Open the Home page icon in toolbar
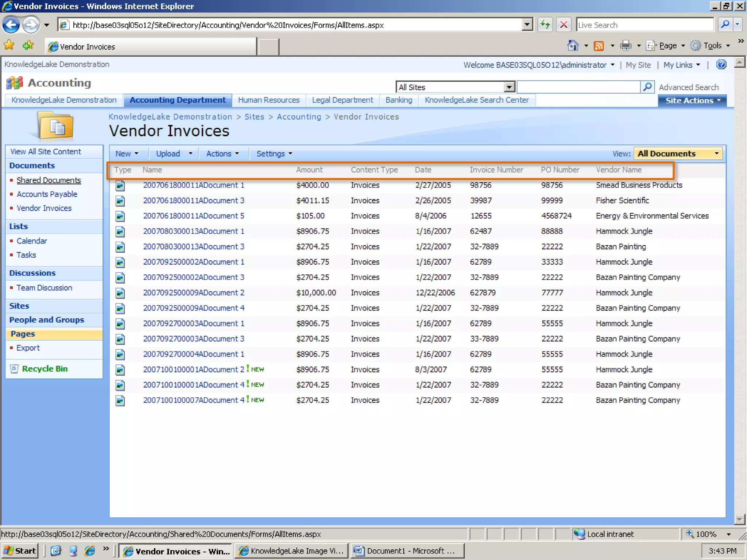 tap(573, 46)
